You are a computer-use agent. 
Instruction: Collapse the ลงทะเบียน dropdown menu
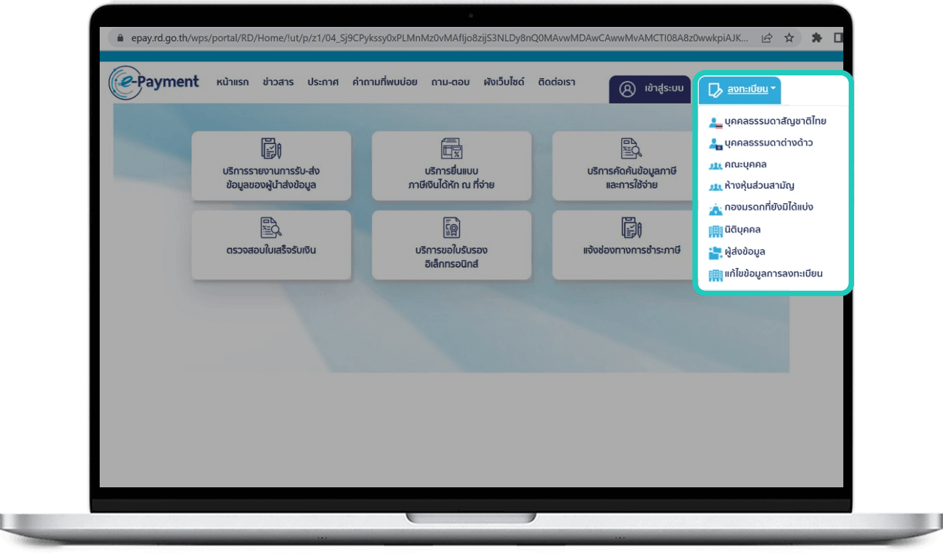click(740, 90)
